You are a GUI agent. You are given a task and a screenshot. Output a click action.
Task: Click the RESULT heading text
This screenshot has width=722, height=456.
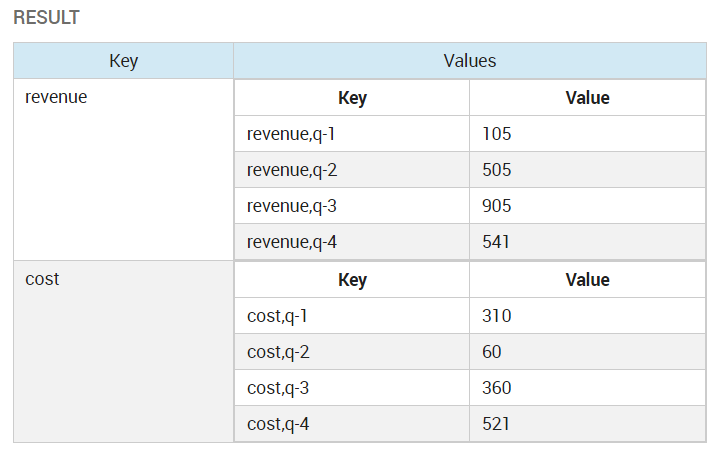47,18
